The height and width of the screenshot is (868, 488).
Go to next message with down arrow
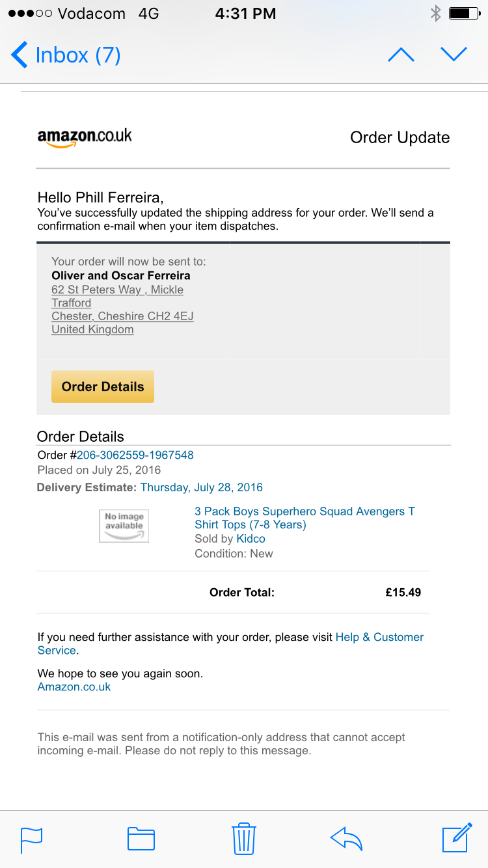point(454,55)
